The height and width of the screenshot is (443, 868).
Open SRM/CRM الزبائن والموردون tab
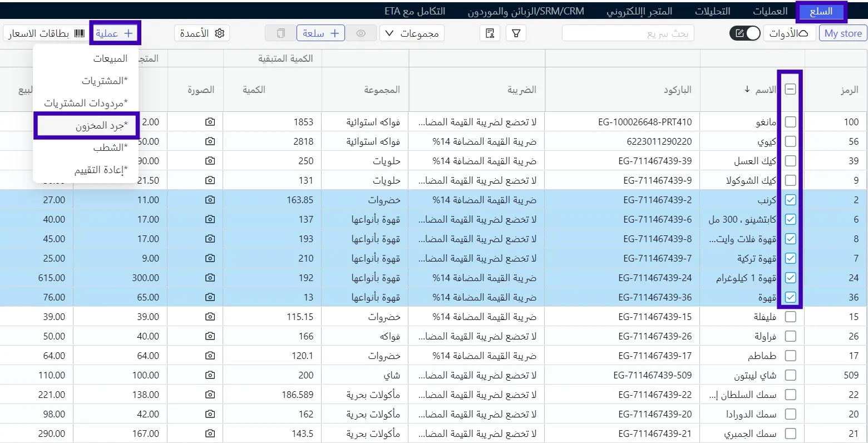click(x=526, y=11)
